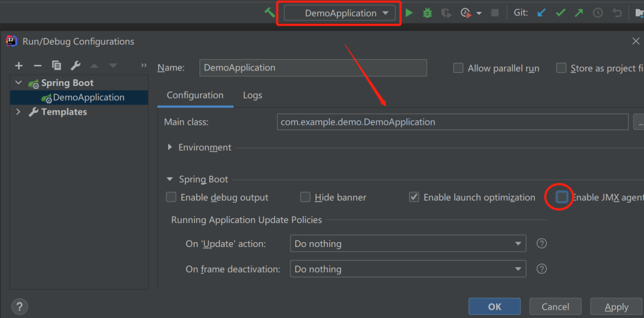Check Enable debug output
The width and height of the screenshot is (644, 318).
(171, 197)
